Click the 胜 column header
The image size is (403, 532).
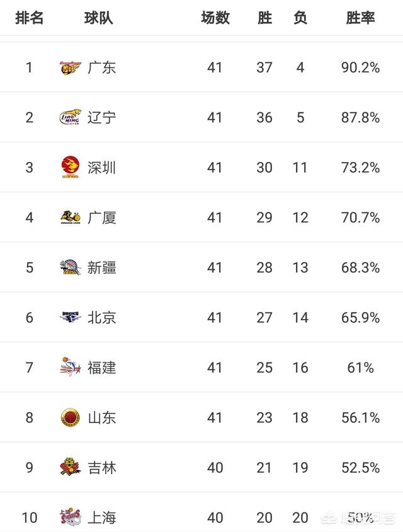coord(264,18)
